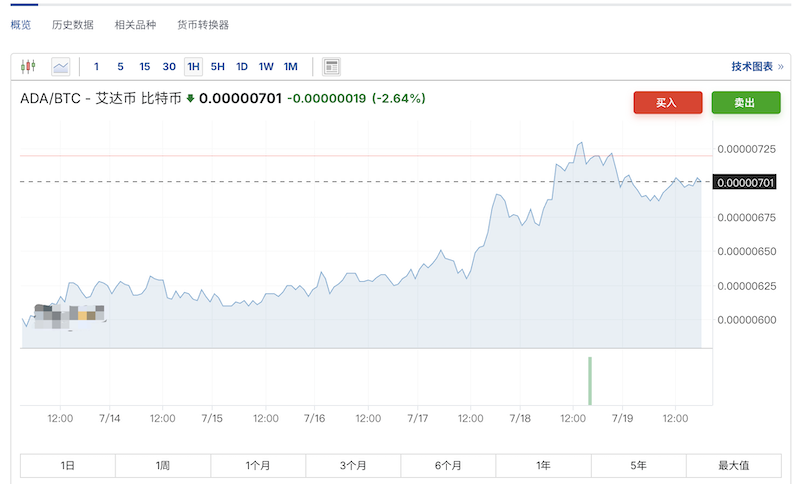This screenshot has width=800, height=484.
Task: Set chart interval to 5 minutes
Action: tap(120, 67)
